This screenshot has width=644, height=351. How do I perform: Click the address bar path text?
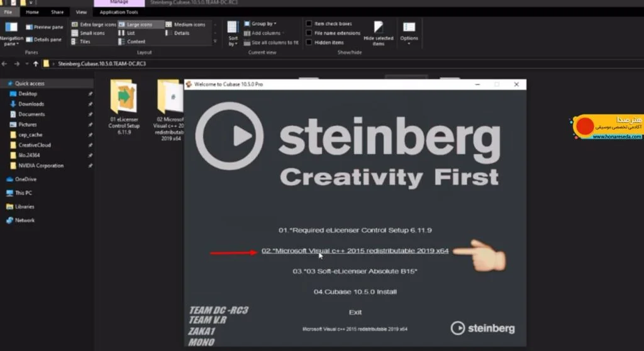pos(102,64)
